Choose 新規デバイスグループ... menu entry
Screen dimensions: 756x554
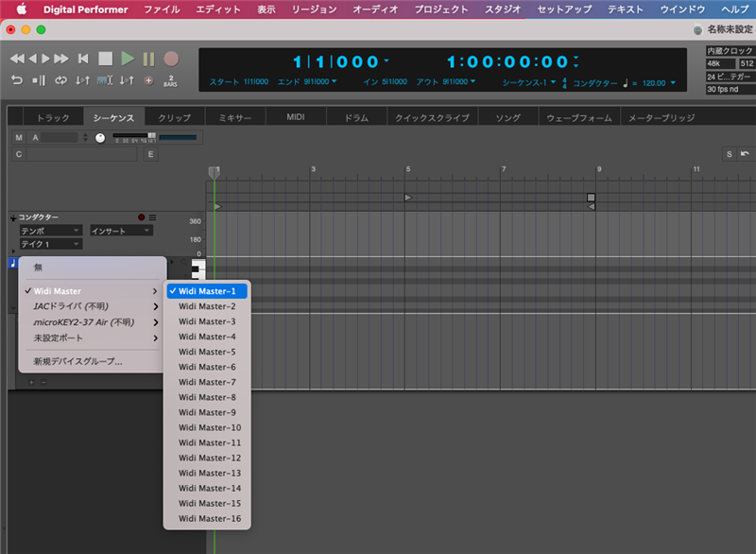(92, 361)
